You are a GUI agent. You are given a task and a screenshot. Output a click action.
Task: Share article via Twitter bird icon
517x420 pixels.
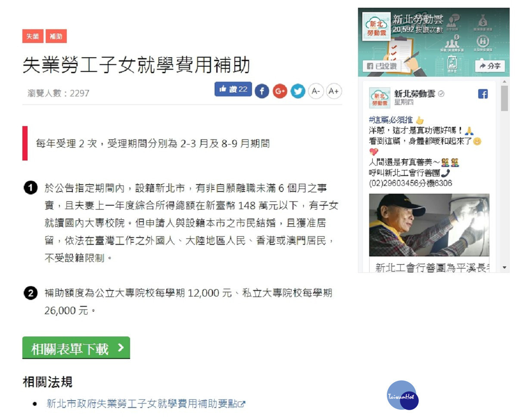pyautogui.click(x=298, y=91)
